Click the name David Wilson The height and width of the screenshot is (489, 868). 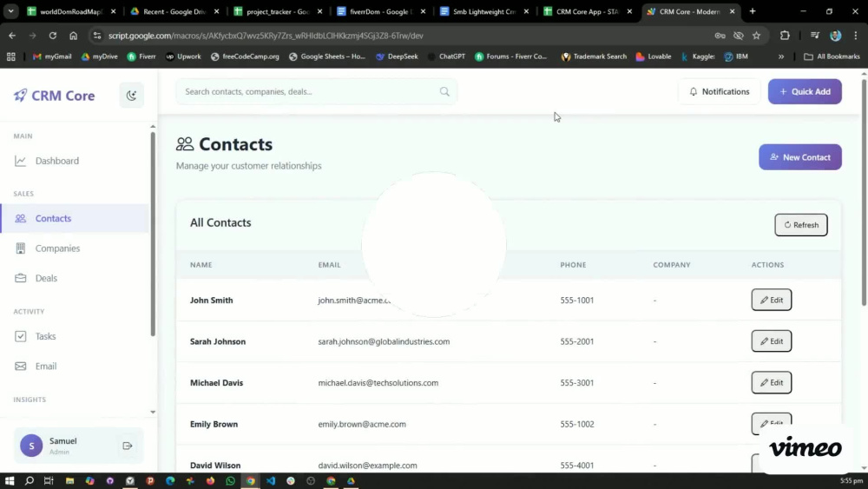[x=215, y=466]
